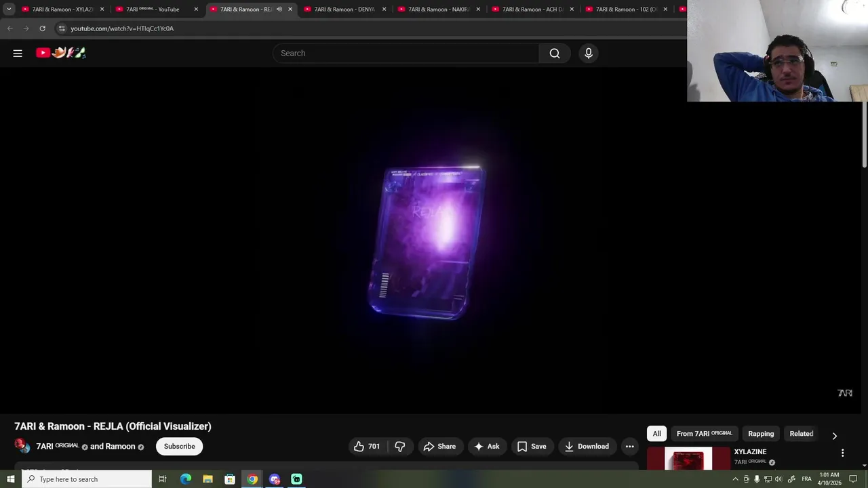This screenshot has width=868, height=488.
Task: Open XYLAZINE video options three-dot menu
Action: click(842, 453)
